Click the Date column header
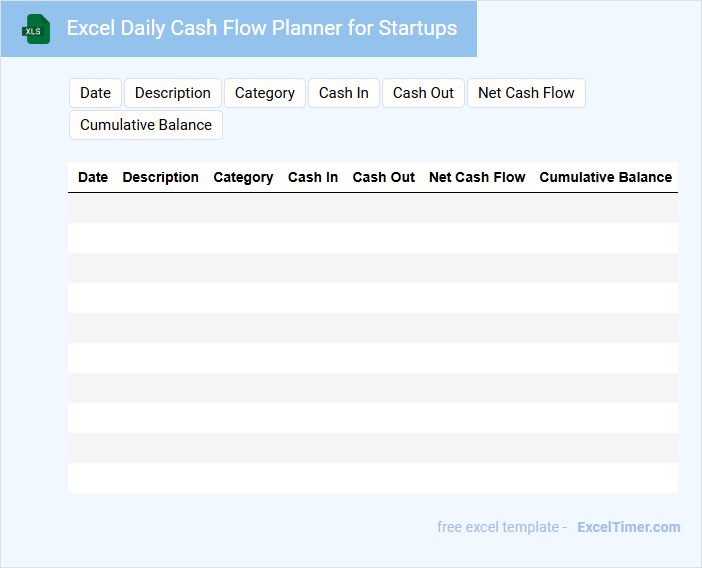 [x=93, y=177]
